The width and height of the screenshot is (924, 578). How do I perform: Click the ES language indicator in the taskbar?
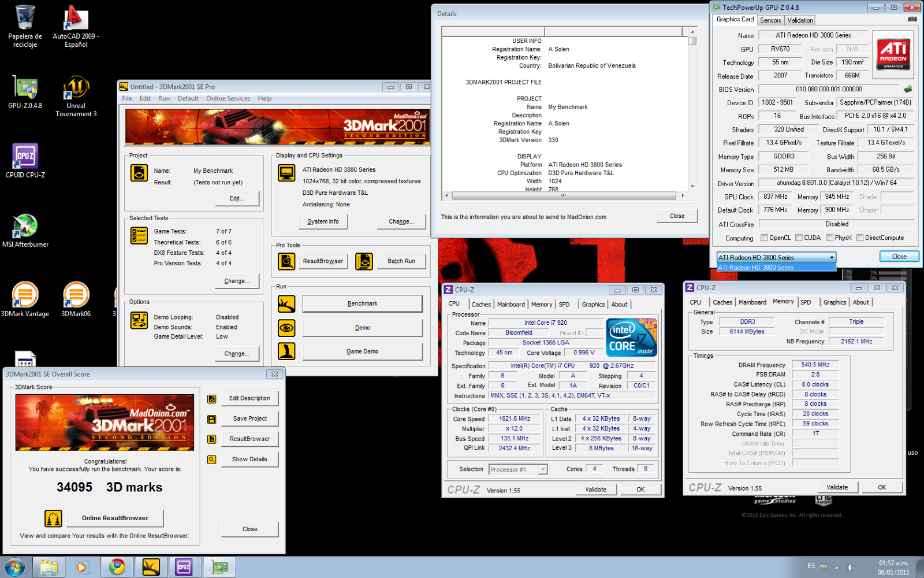click(x=811, y=566)
